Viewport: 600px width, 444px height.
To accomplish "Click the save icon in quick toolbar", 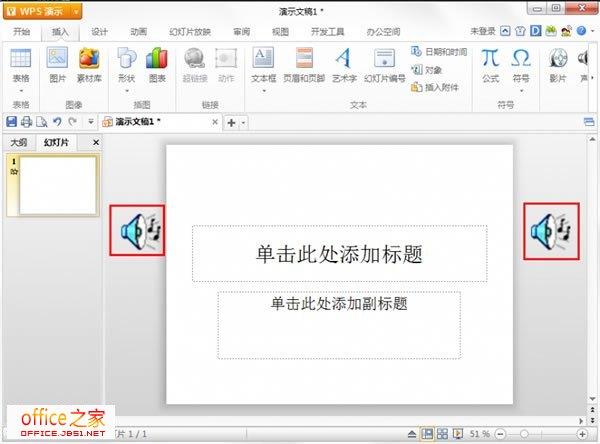I will (x=11, y=122).
